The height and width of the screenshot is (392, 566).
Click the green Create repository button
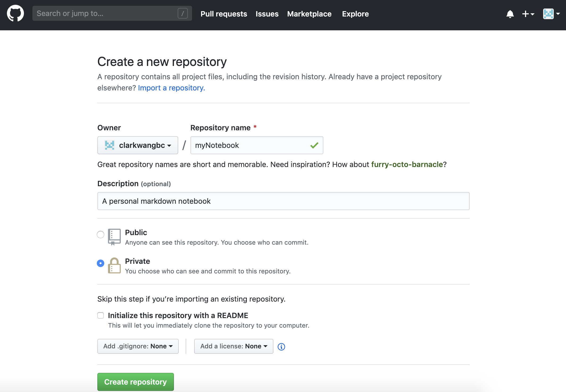coord(135,382)
